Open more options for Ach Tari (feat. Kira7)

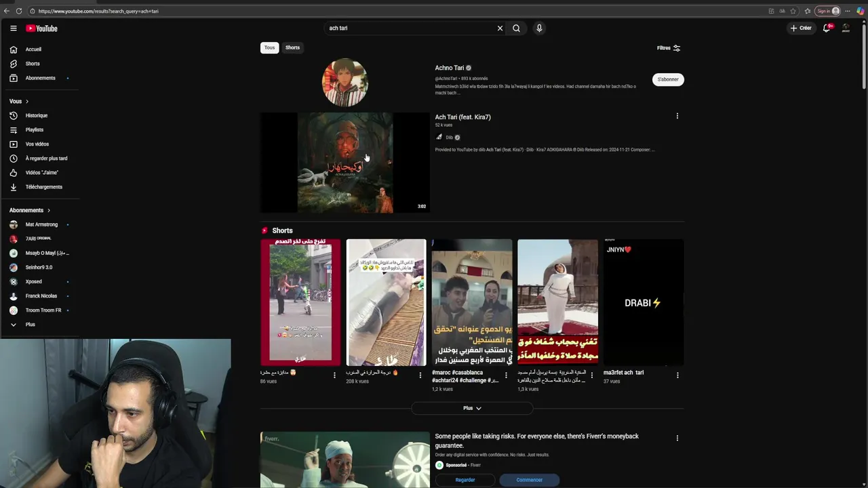click(x=677, y=116)
